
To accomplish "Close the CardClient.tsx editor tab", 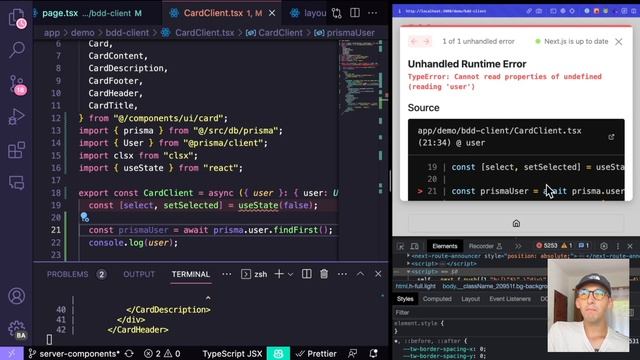I will pos(272,13).
